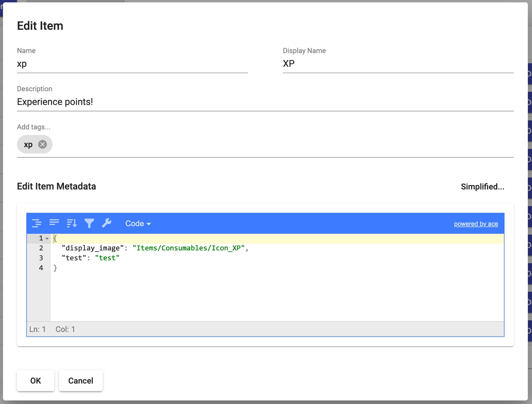Focus the Name field containing xp
532x404 pixels.
point(132,64)
